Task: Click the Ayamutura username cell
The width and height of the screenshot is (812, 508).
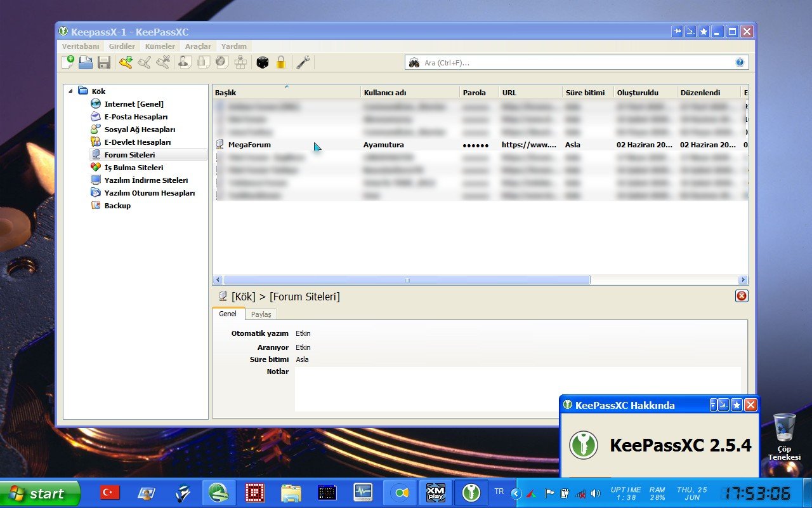Action: coord(384,145)
